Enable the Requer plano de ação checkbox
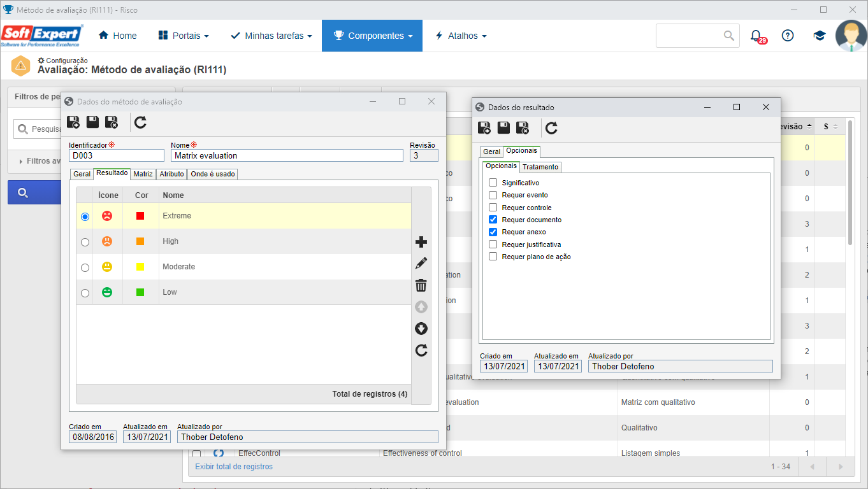 coord(493,257)
